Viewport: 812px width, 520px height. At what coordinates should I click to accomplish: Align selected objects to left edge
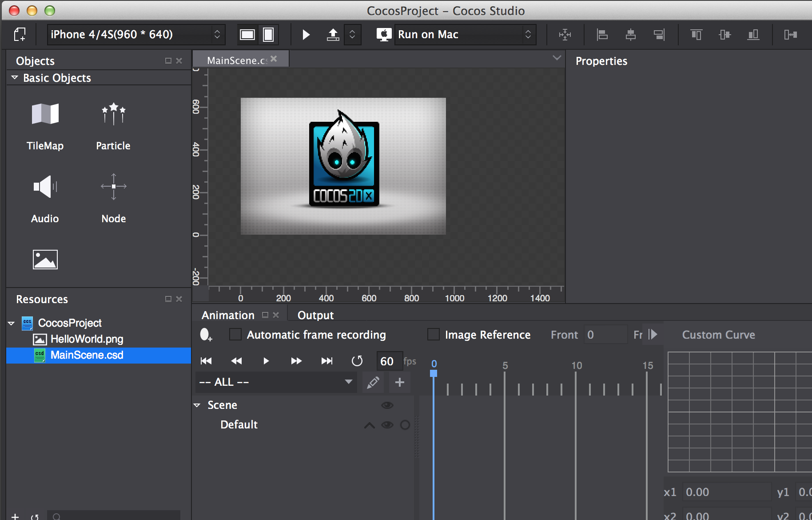coord(602,35)
